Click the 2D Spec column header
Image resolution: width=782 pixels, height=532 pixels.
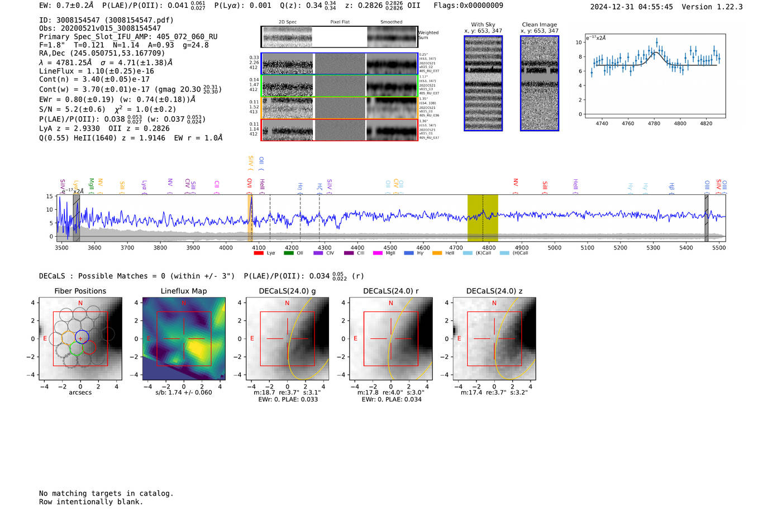click(x=288, y=22)
